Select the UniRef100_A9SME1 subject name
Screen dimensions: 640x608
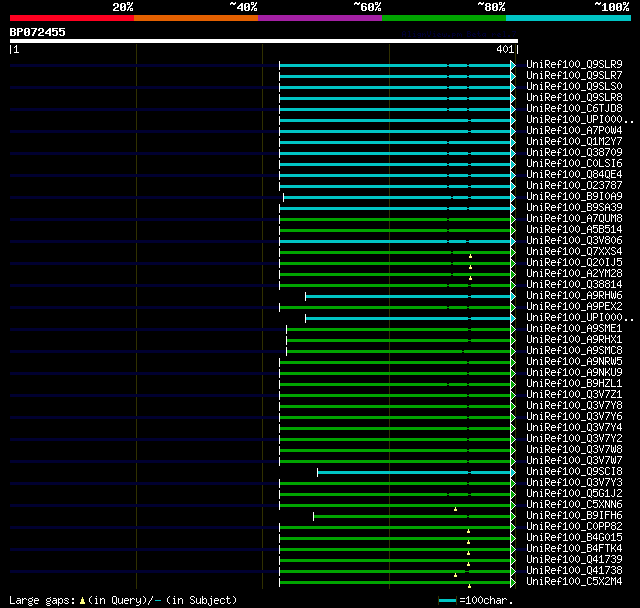574,329
